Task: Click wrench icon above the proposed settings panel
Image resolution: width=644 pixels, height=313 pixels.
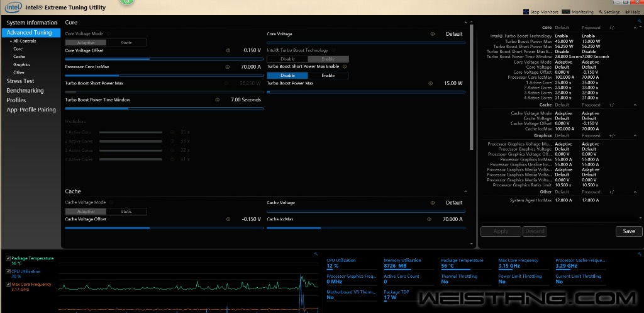Action: [640, 21]
